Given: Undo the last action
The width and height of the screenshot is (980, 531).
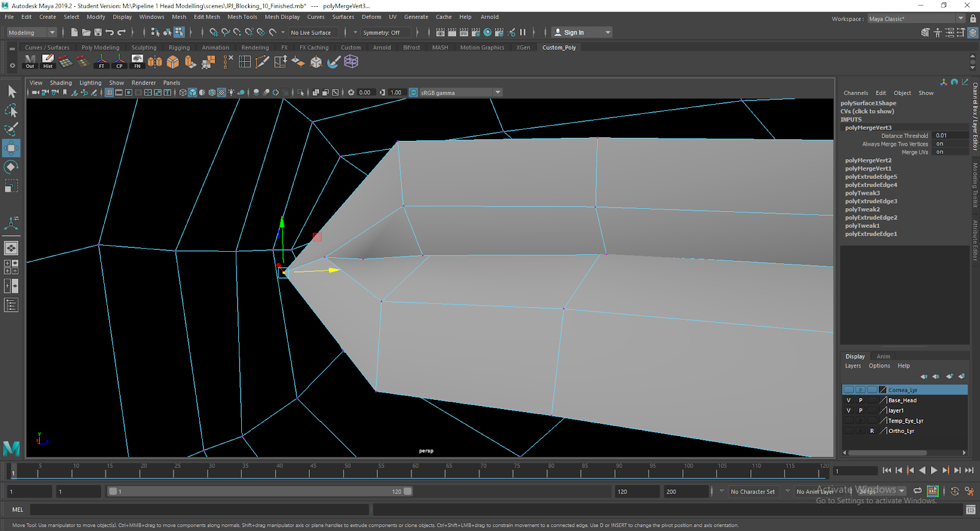Looking at the screenshot, I should click(110, 32).
